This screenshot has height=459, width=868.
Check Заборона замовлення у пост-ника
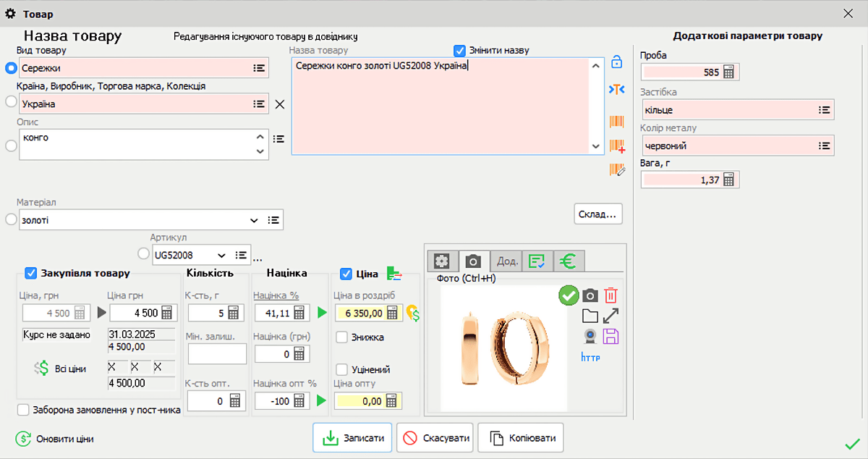pos(25,410)
